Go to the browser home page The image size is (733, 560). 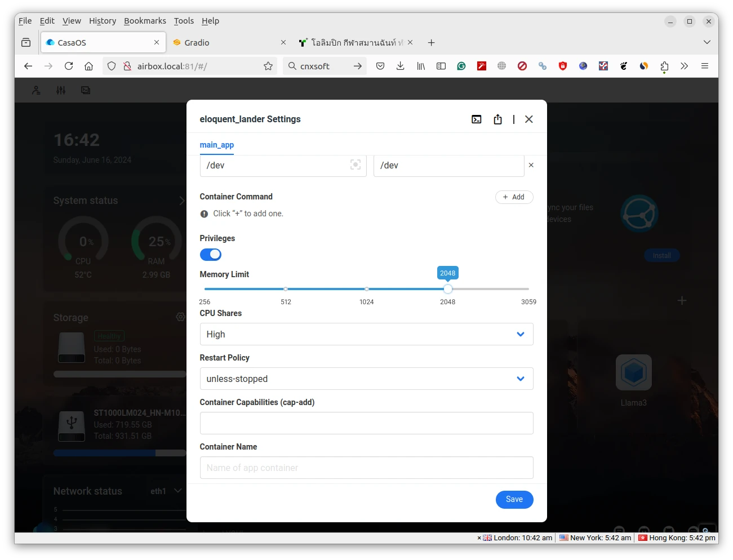pyautogui.click(x=88, y=66)
